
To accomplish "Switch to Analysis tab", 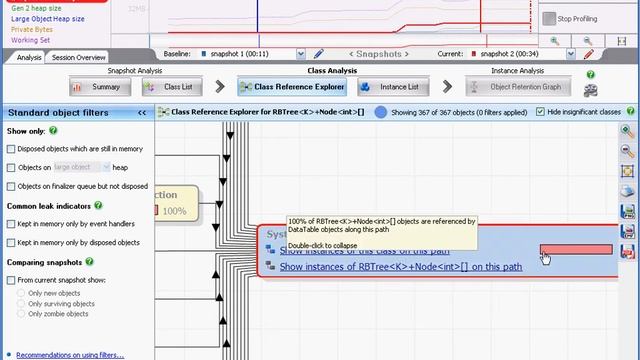I will click(29, 58).
